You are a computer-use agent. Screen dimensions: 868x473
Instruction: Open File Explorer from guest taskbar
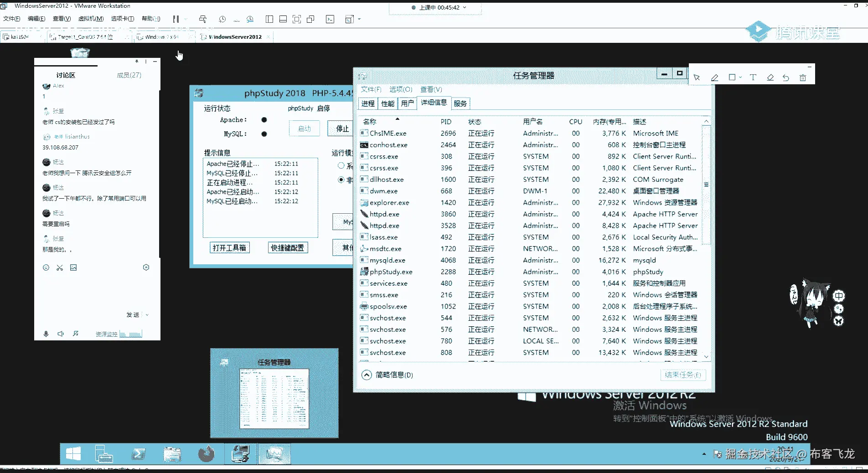pyautogui.click(x=172, y=454)
